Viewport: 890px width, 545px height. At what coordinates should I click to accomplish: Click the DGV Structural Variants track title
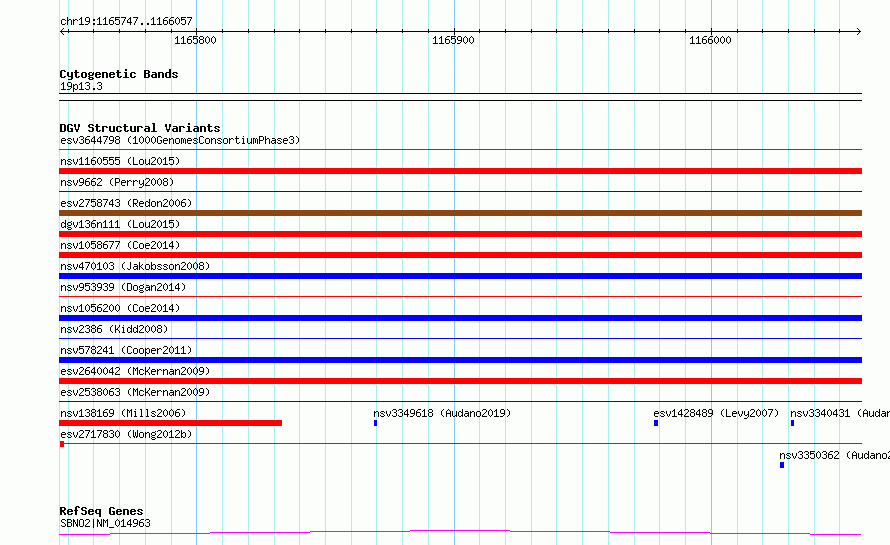click(x=140, y=128)
